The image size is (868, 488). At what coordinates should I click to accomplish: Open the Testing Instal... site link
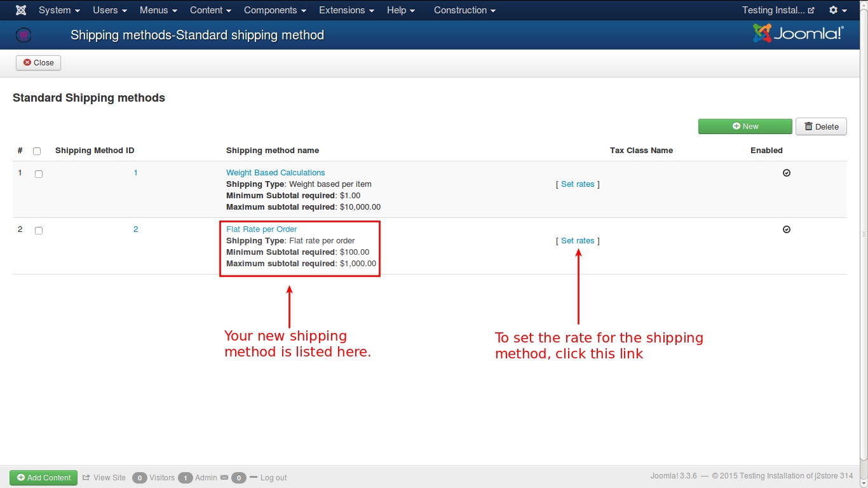778,10
